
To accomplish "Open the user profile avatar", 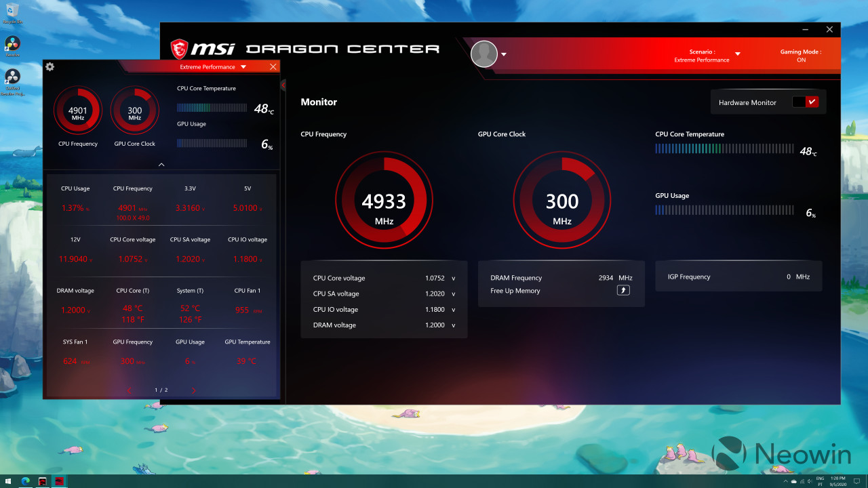I will click(x=484, y=54).
